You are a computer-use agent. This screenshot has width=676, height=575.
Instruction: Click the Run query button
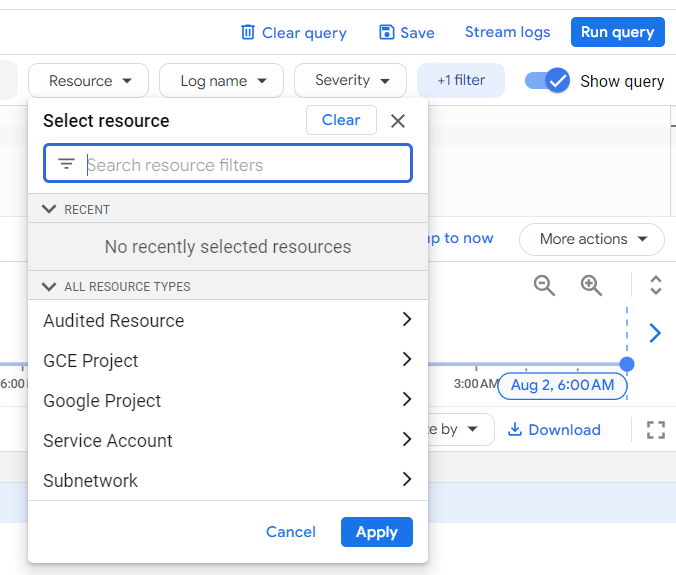coord(617,32)
